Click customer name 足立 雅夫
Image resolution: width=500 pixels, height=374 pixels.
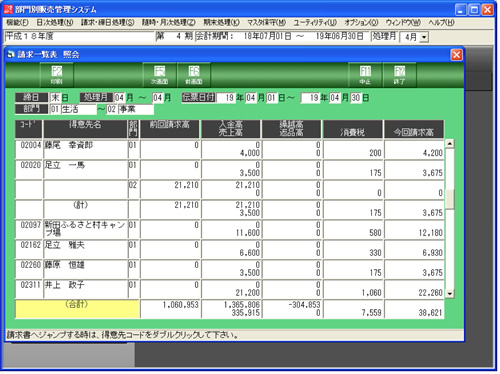pos(65,245)
